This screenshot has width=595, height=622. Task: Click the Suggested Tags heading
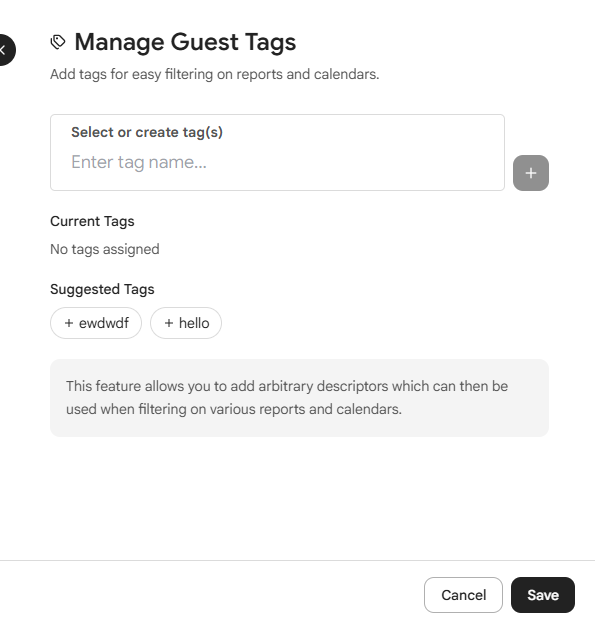click(102, 289)
